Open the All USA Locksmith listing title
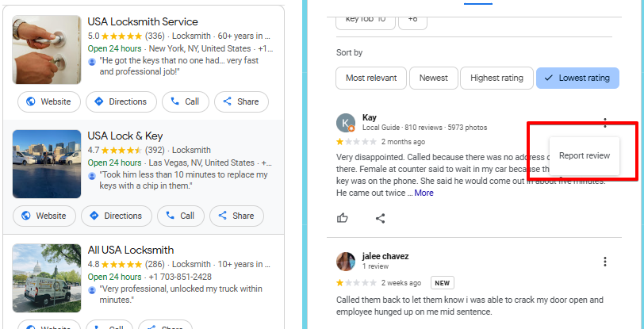 click(130, 250)
